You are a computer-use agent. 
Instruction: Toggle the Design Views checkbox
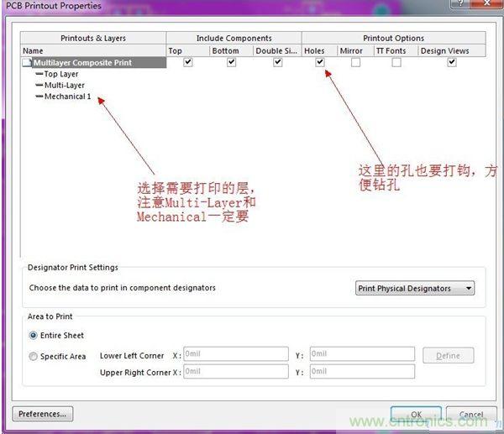pos(452,62)
